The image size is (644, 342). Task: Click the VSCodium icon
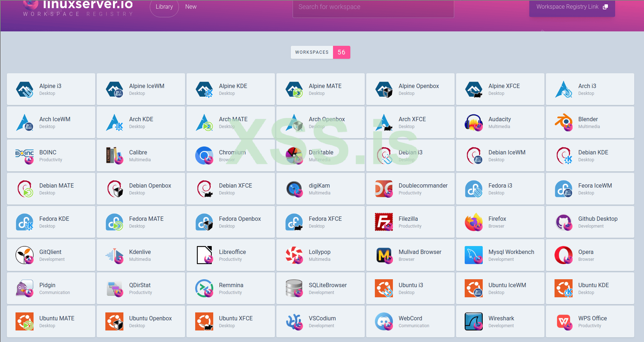click(x=294, y=322)
